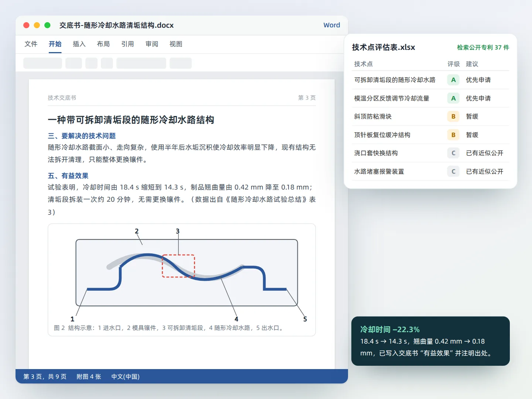Click A badge for 模温分区反馈调节冷却流量
The image size is (532, 399).
point(453,98)
